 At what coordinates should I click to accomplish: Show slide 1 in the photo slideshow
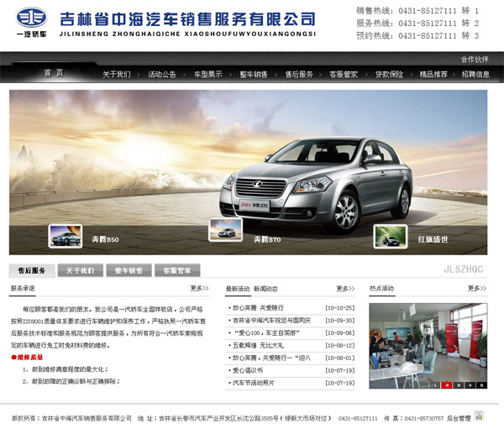(x=435, y=385)
